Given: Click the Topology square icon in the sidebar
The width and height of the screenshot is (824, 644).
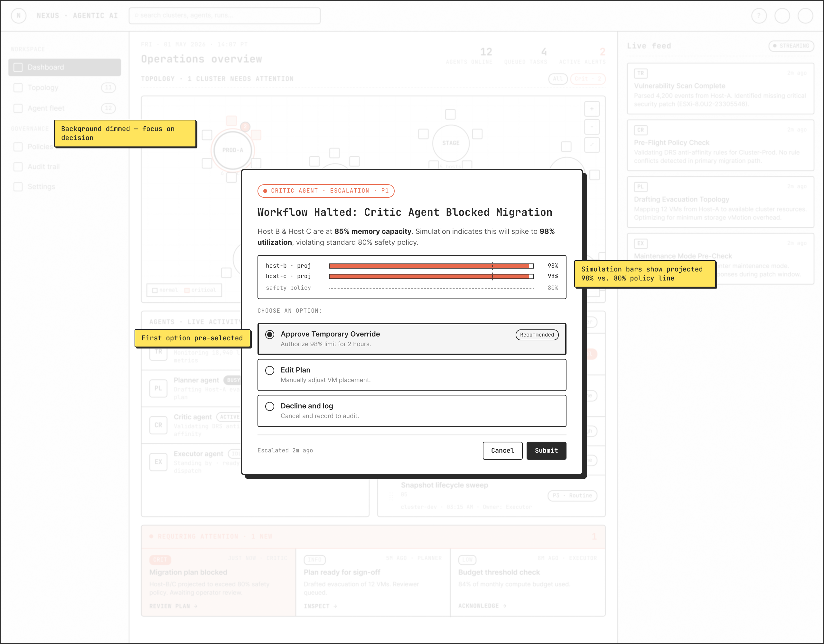Looking at the screenshot, I should coord(18,88).
